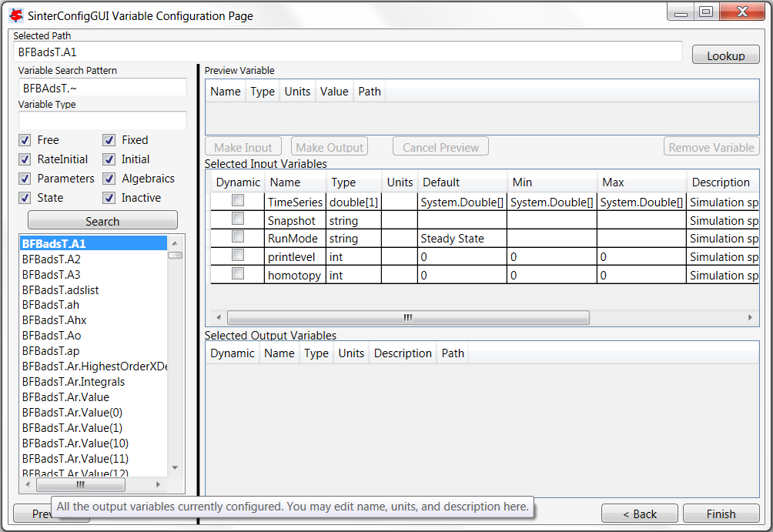Maximize the SinterConfigGUI window
Screen dimensions: 773x532
tap(705, 12)
